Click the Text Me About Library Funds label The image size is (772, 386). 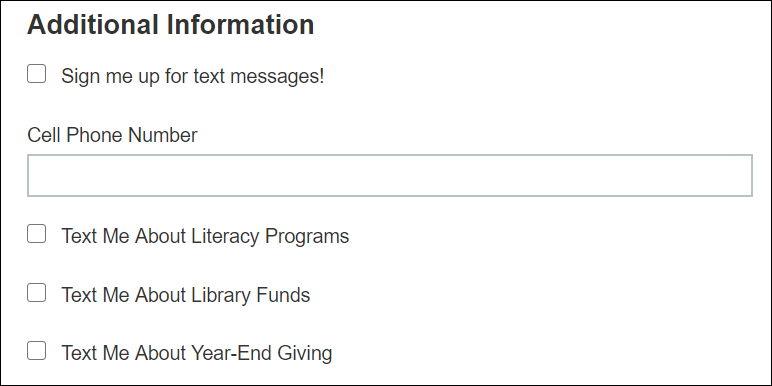click(186, 295)
